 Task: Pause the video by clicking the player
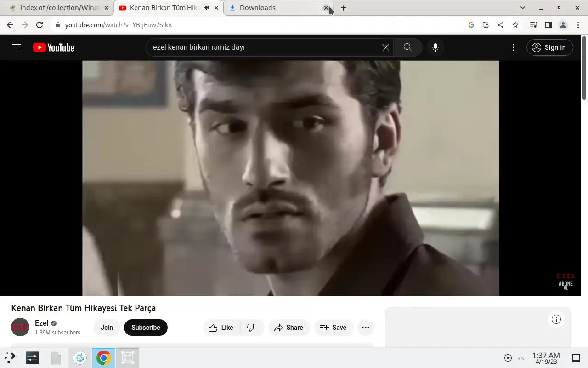pos(290,178)
